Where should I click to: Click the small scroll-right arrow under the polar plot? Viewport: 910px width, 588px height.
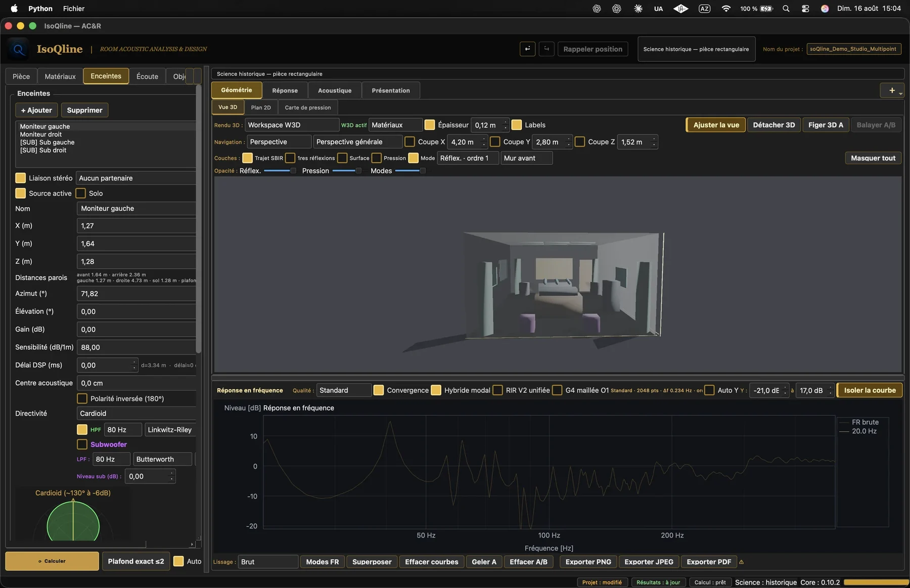click(192, 545)
